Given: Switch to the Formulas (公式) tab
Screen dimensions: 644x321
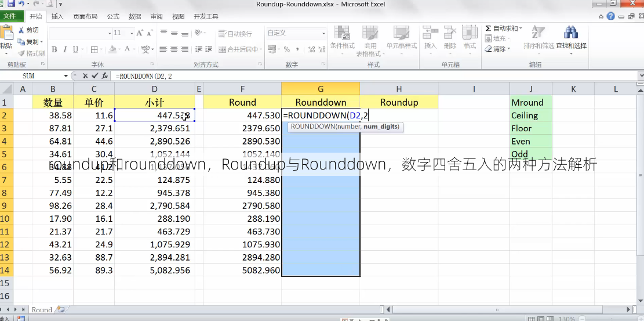Looking at the screenshot, I should tap(113, 17).
